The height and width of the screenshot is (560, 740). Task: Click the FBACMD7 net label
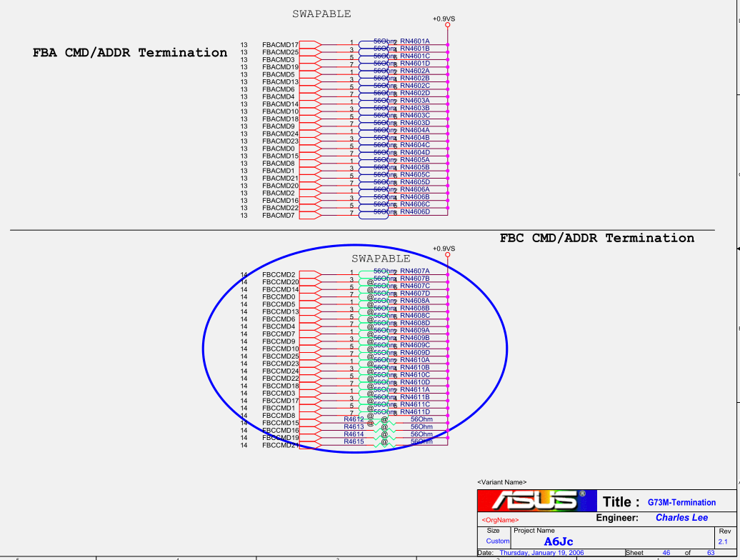[279, 216]
